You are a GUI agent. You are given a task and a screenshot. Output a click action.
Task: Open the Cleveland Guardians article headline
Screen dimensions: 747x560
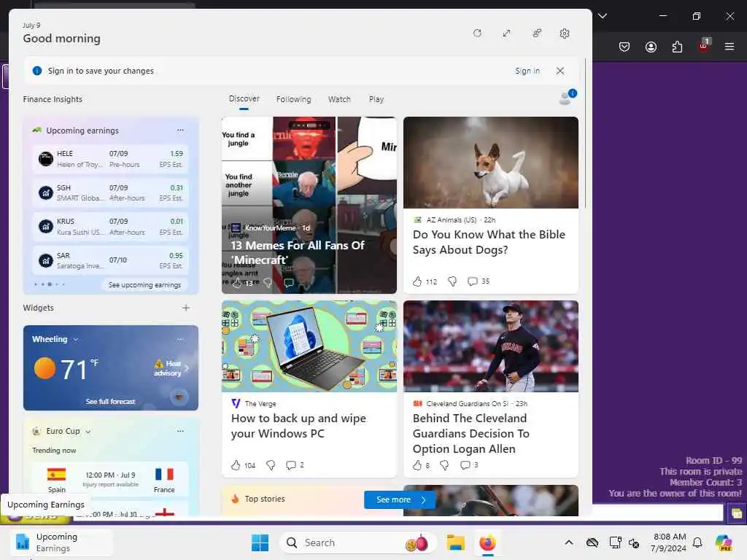point(471,433)
